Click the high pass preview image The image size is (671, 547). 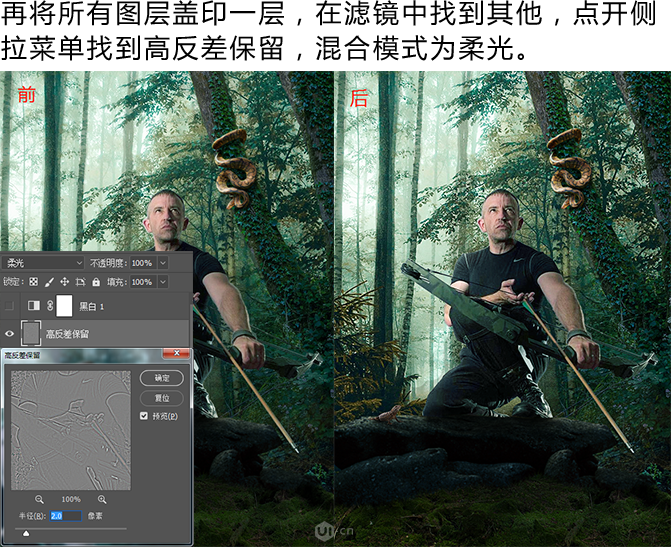point(71,430)
